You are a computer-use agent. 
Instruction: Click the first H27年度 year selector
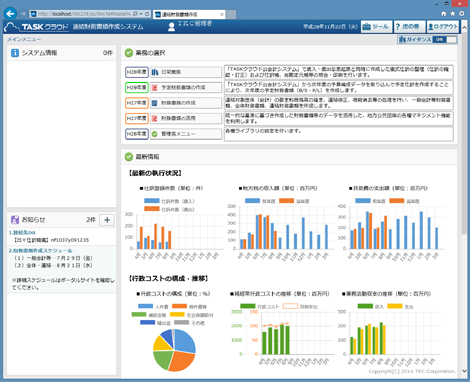click(137, 103)
